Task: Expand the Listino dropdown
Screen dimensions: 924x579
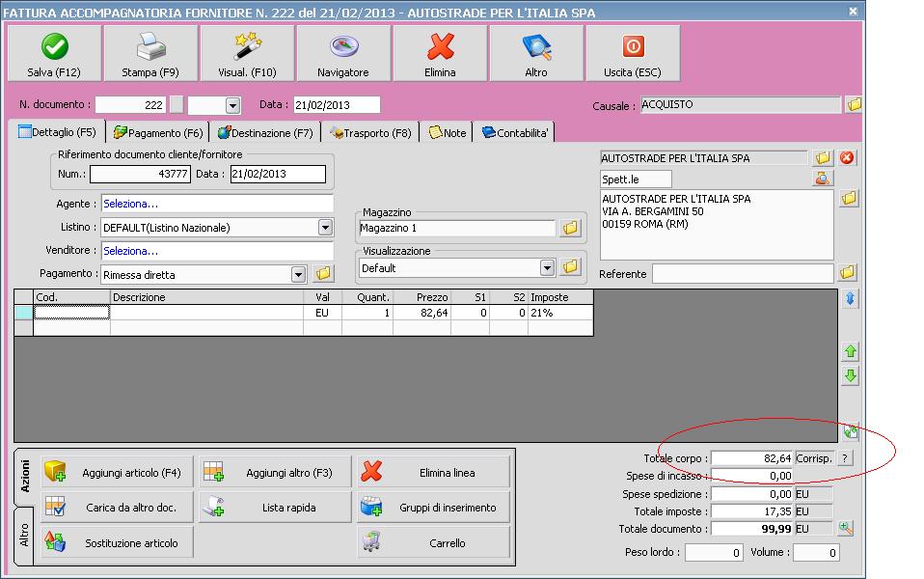Action: click(x=325, y=228)
